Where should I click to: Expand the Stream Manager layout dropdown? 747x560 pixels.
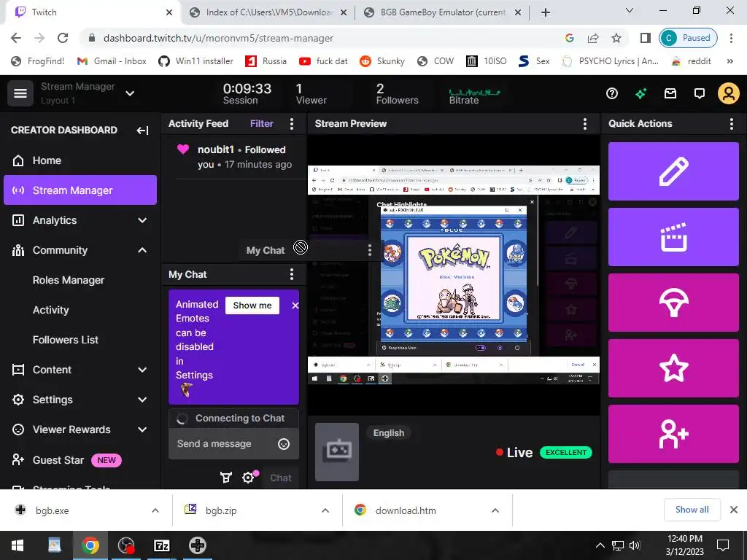coord(130,93)
